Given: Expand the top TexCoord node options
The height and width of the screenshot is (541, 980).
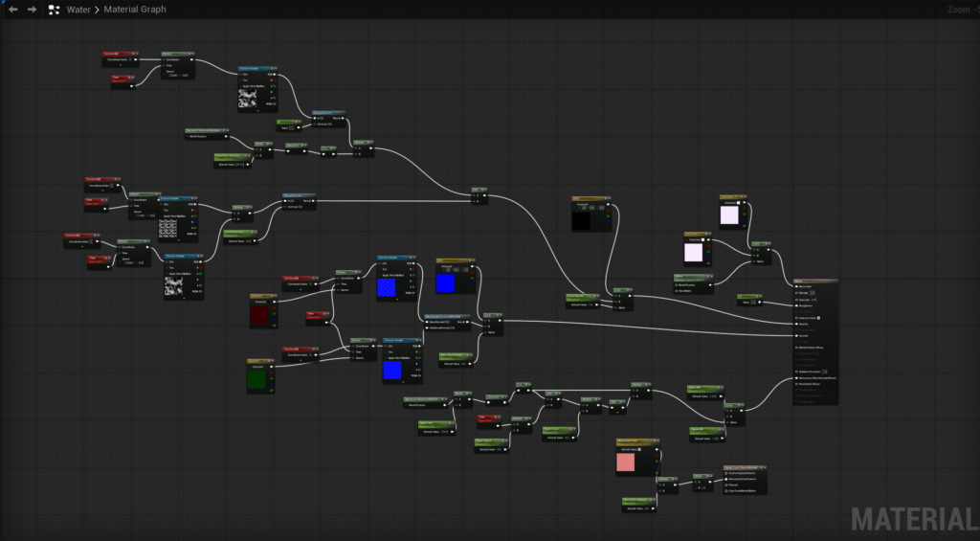Looking at the screenshot, I should [121, 67].
